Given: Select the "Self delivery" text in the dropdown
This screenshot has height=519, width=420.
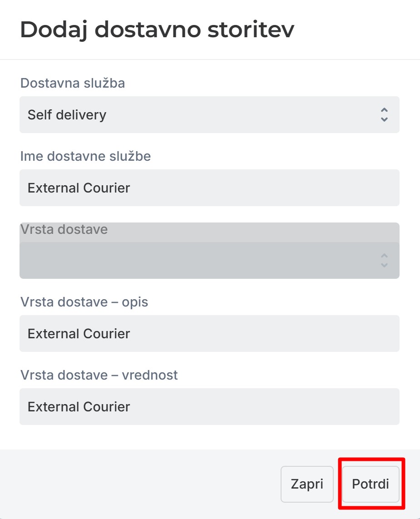Looking at the screenshot, I should coord(67,115).
